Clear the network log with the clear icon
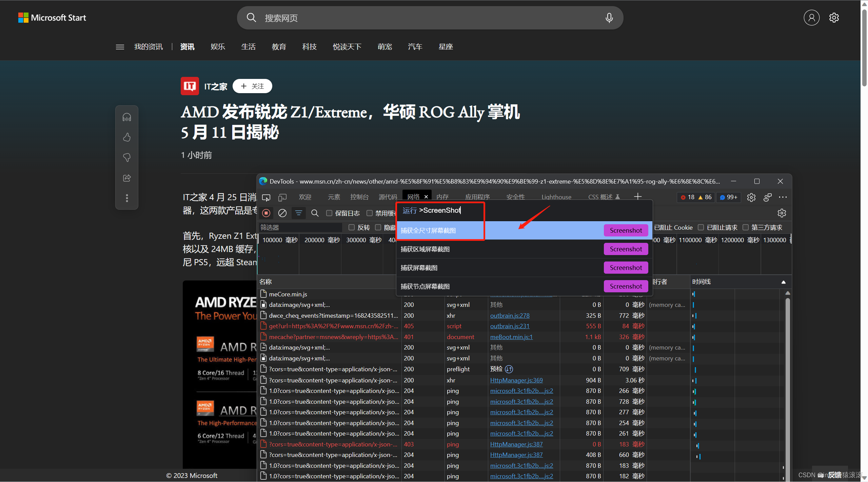 click(x=282, y=213)
